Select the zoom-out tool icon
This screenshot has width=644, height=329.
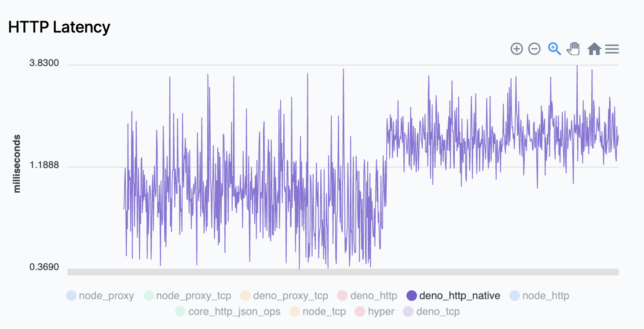pyautogui.click(x=534, y=49)
